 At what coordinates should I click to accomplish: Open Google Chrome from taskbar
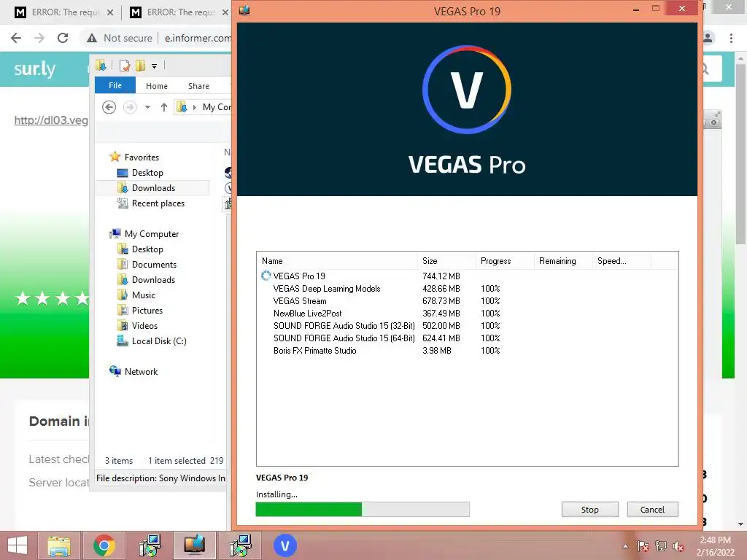pyautogui.click(x=104, y=545)
